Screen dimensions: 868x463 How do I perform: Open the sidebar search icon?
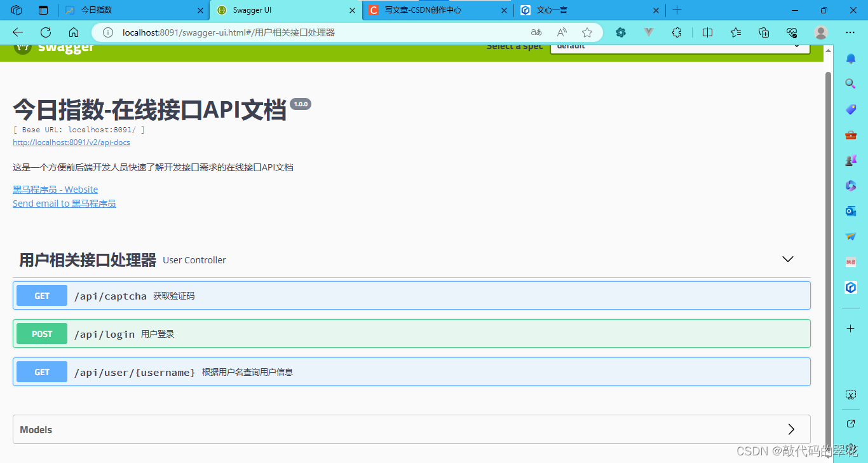851,84
